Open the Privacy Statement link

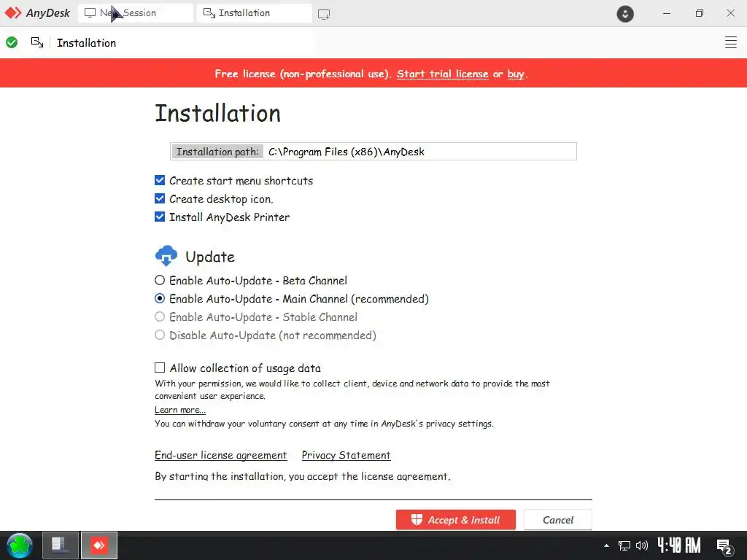(x=346, y=455)
